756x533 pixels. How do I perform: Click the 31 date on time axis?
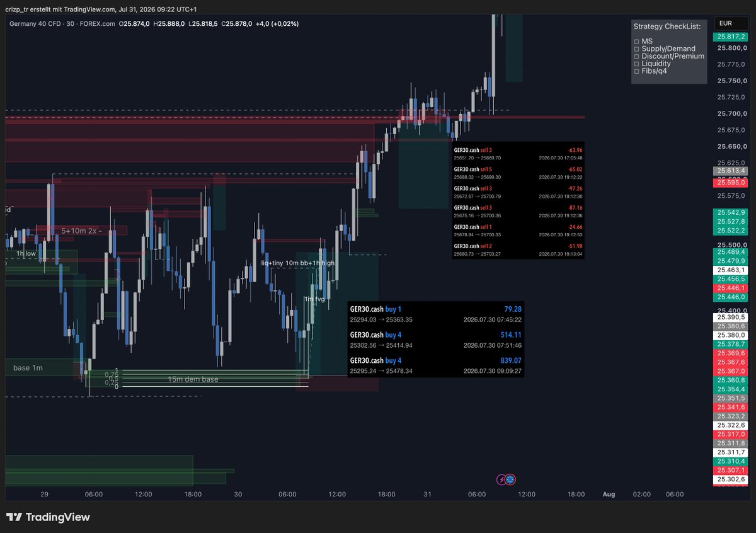(x=427, y=495)
